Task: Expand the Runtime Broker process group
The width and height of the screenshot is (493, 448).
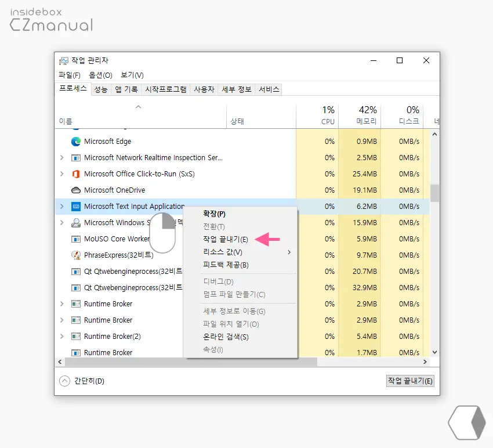Action: point(61,304)
